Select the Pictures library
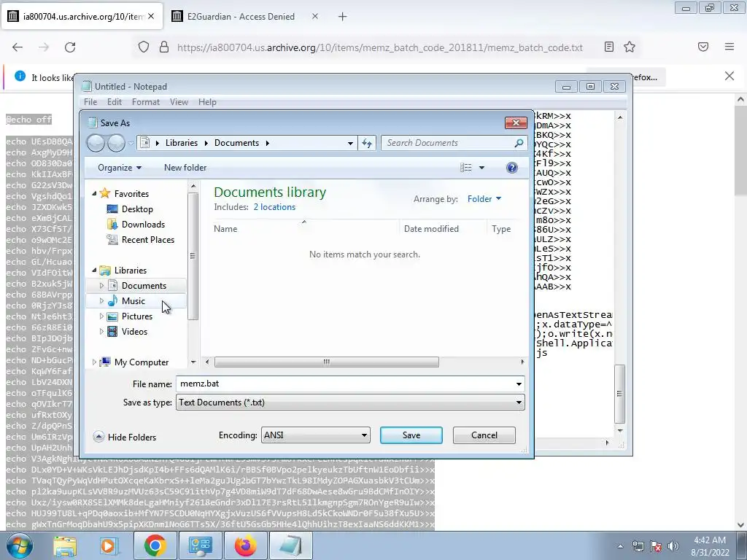The image size is (747, 560). coord(136,316)
